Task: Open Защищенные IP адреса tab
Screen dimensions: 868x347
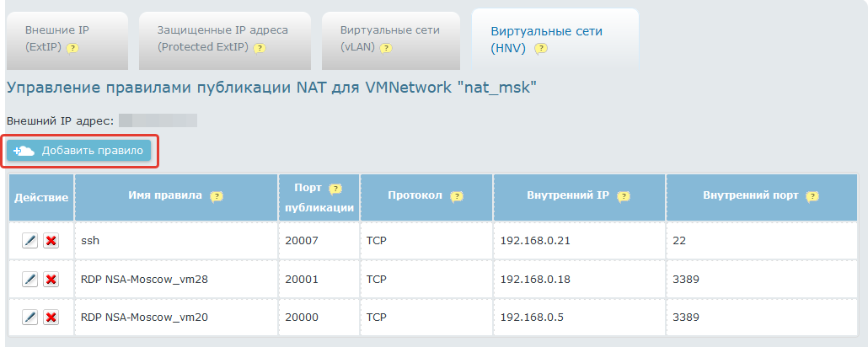Action: [x=222, y=38]
